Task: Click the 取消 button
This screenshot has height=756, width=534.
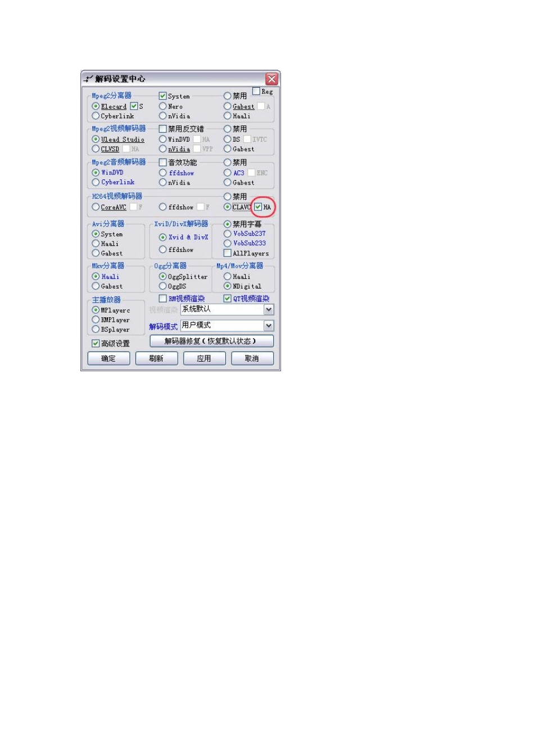Action: 252,358
